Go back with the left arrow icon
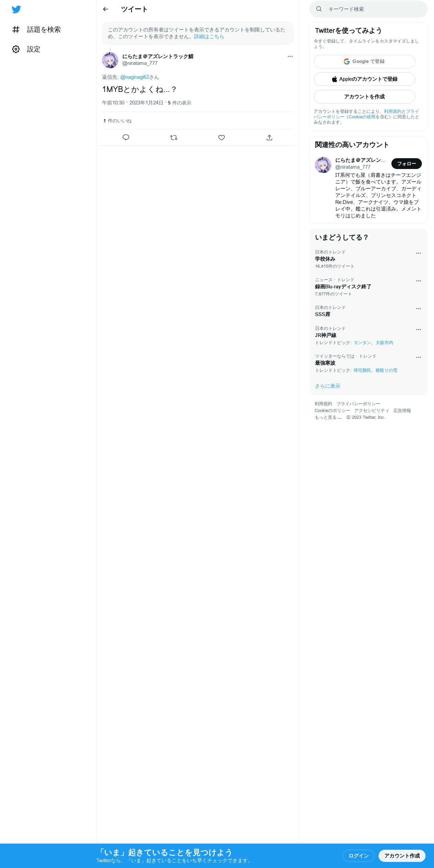Viewport: 434px width, 868px height. pyautogui.click(x=105, y=9)
